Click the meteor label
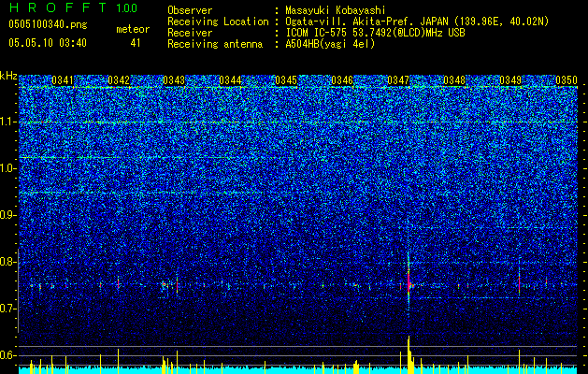 (x=133, y=29)
